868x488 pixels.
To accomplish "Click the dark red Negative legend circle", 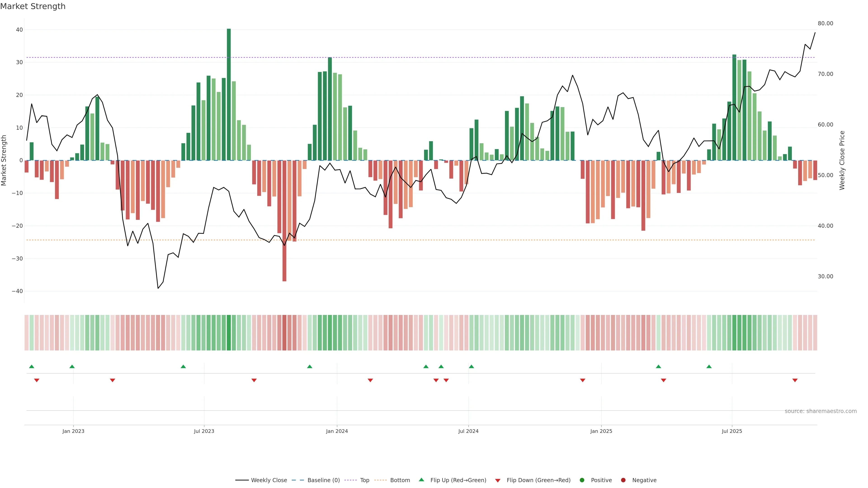I will [623, 480].
